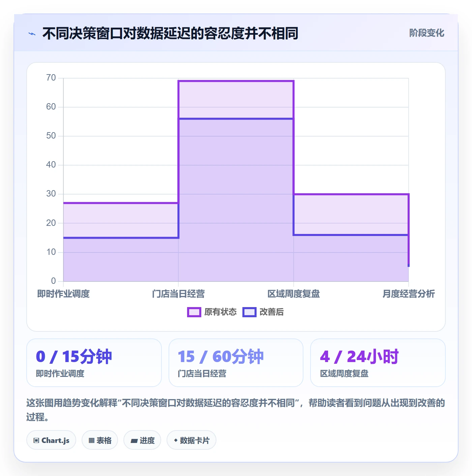This screenshot has width=472, height=476.
Task: Click the grid icon in 表格 chip
Action: pos(91,441)
